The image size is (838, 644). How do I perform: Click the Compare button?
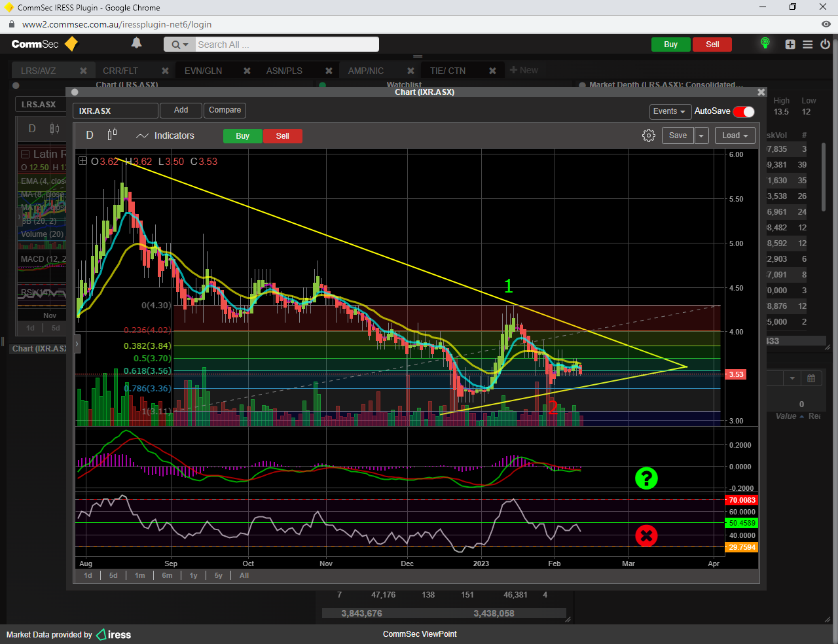pyautogui.click(x=225, y=110)
